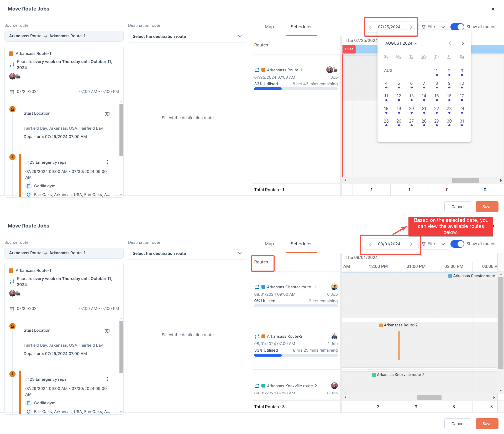Open the Filter dropdown in the bottom panel
The image size is (504, 434).
point(433,244)
